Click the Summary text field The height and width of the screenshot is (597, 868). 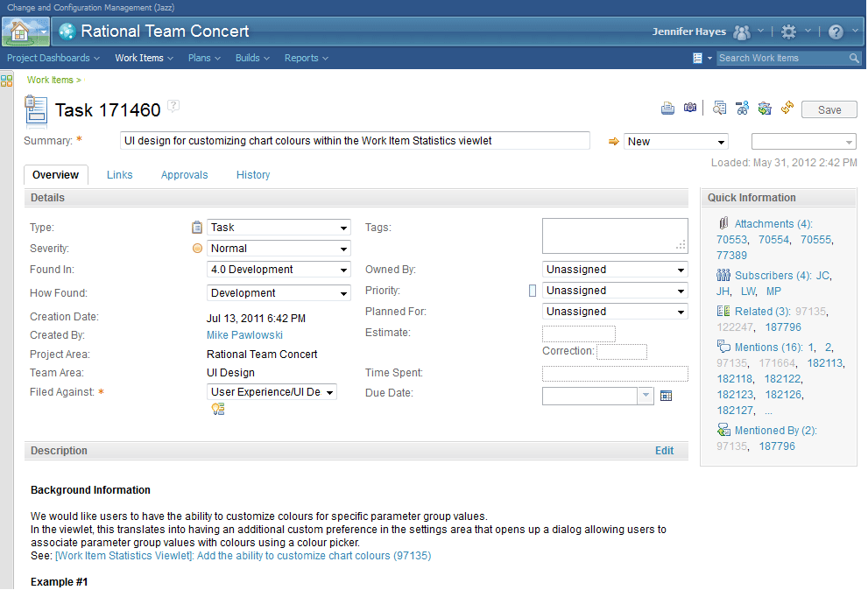355,141
